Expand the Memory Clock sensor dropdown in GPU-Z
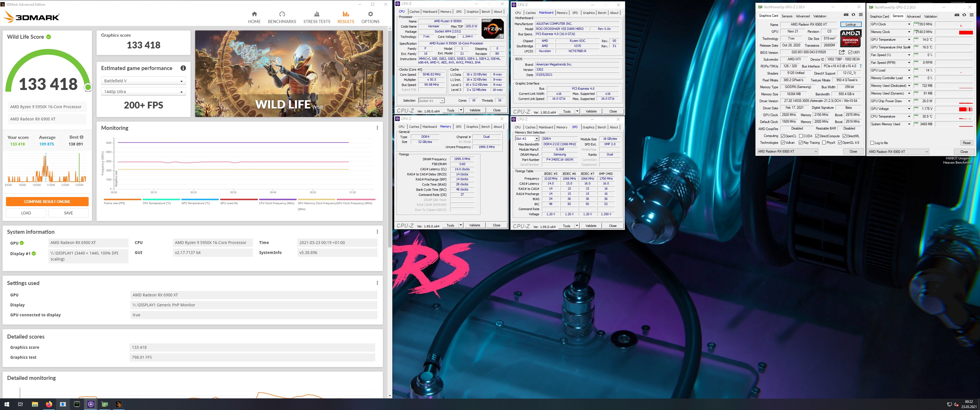Viewport: 980px width, 410px height. point(909,32)
